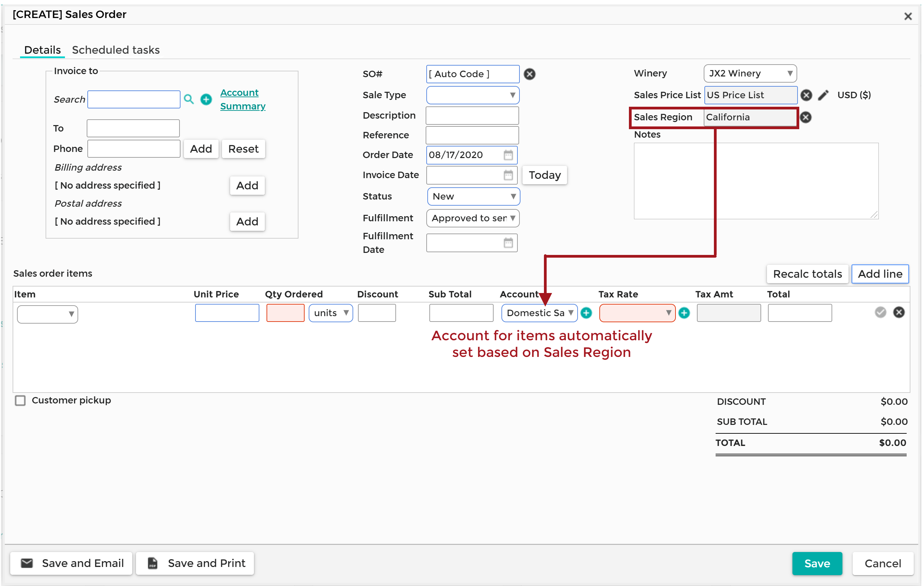The height and width of the screenshot is (586, 924).
Task: Click the Unit Price input field
Action: pos(227,313)
